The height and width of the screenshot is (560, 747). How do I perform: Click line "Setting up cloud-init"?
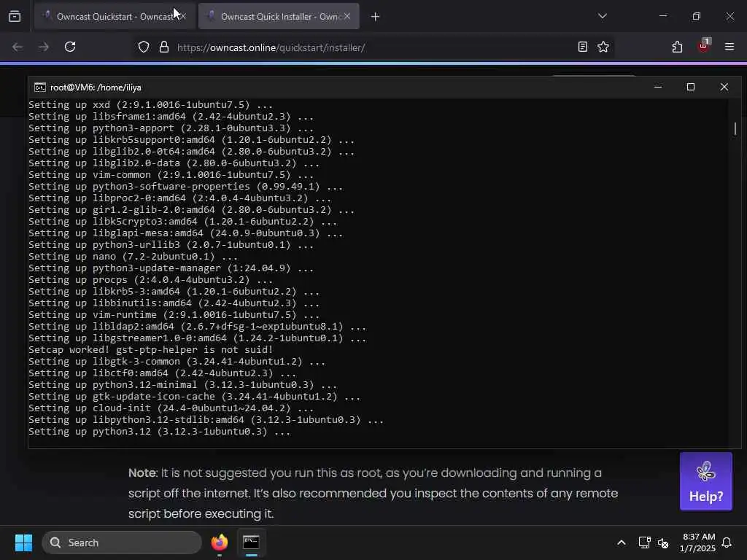[171, 408]
